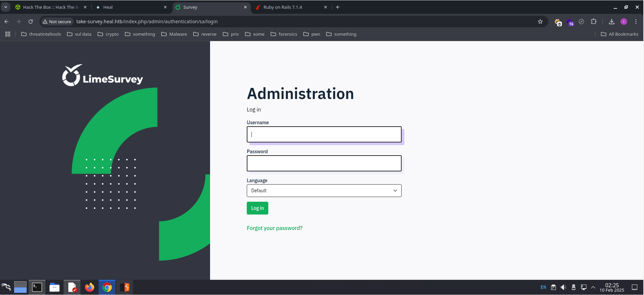This screenshot has width=644, height=295.
Task: Open the terminal from the taskbar
Action: tap(37, 287)
